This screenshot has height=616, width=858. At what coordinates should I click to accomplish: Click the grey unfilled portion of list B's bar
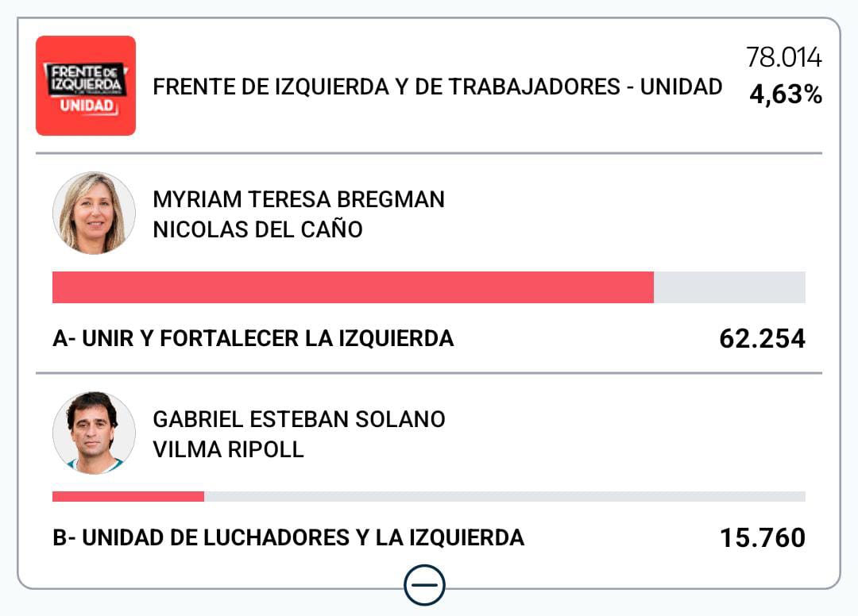(504, 496)
